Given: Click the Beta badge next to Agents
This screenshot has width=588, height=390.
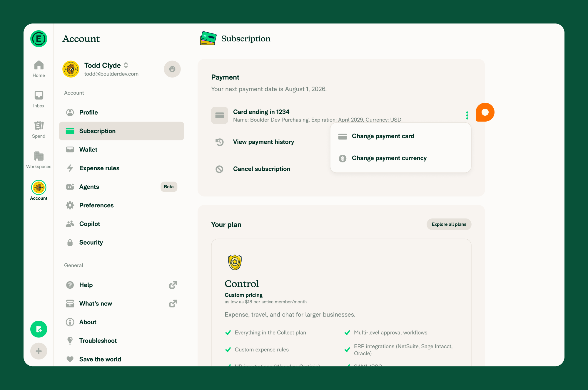Looking at the screenshot, I should (169, 187).
